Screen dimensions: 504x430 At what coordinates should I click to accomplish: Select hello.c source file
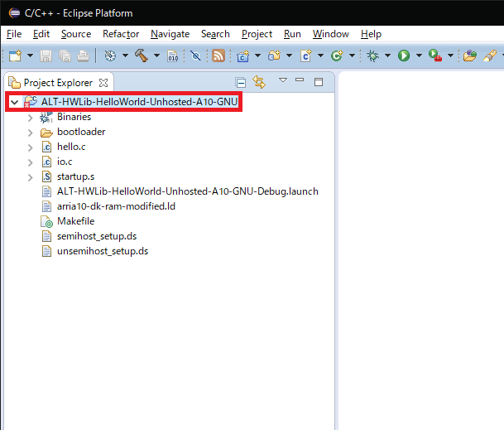point(71,147)
